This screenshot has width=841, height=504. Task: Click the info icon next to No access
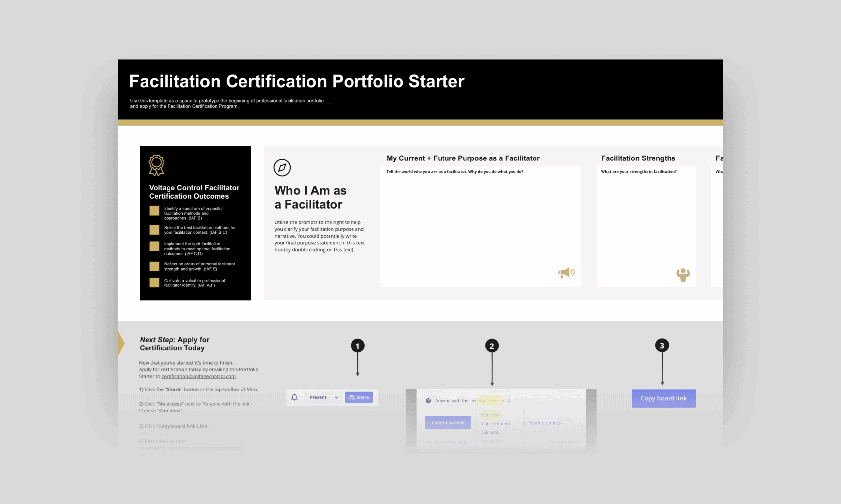click(509, 401)
